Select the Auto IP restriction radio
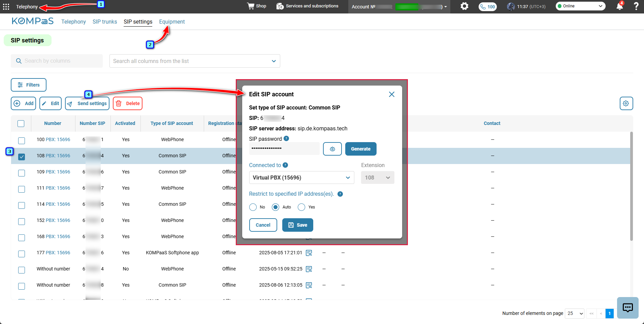Viewport: 644px width, 324px height. click(276, 207)
